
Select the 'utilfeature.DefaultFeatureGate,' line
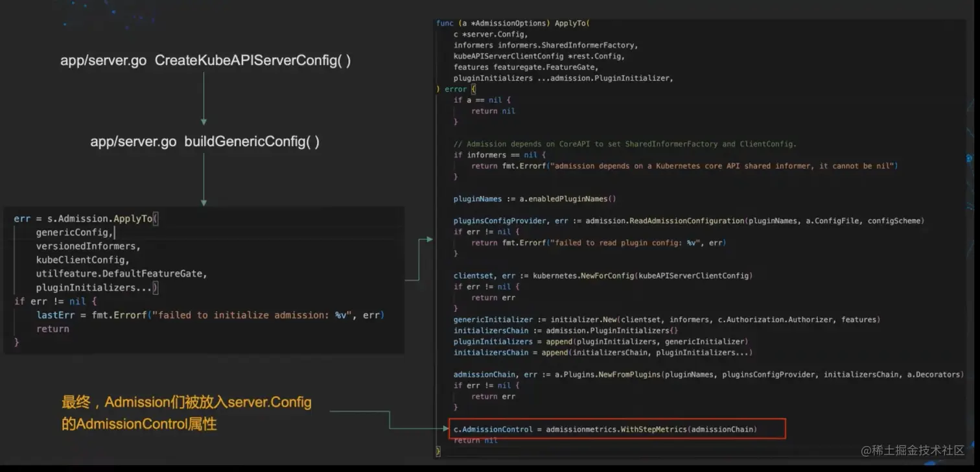[x=122, y=274]
